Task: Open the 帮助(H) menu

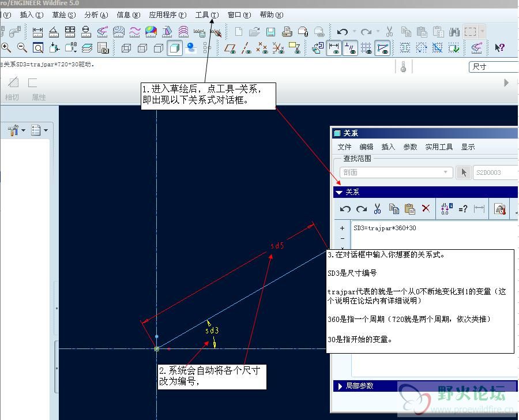Action: (272, 15)
